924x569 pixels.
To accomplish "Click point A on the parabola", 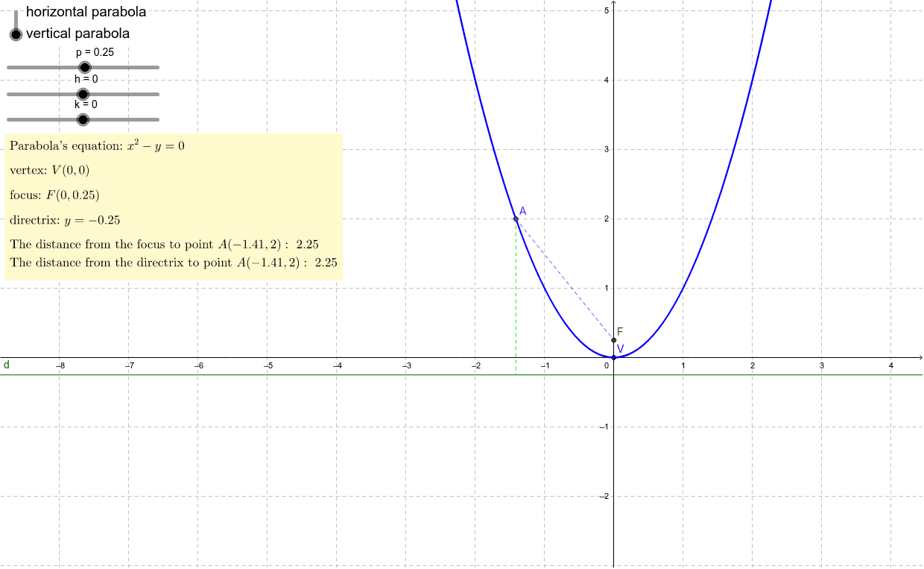I will 516,219.
